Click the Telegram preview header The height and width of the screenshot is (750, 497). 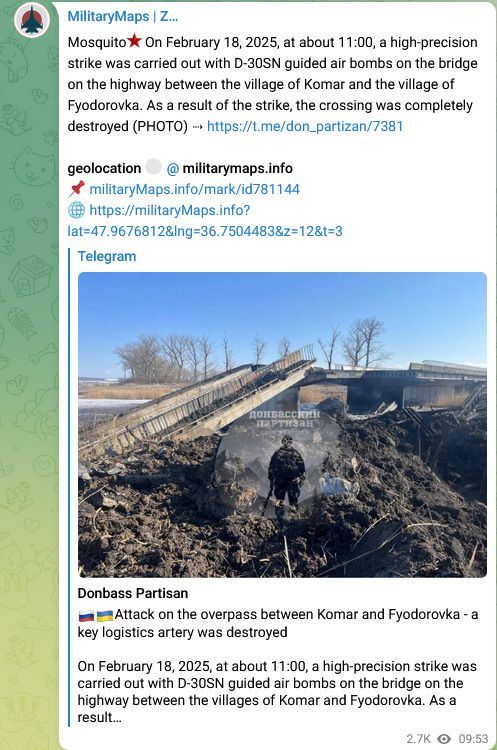pos(107,256)
